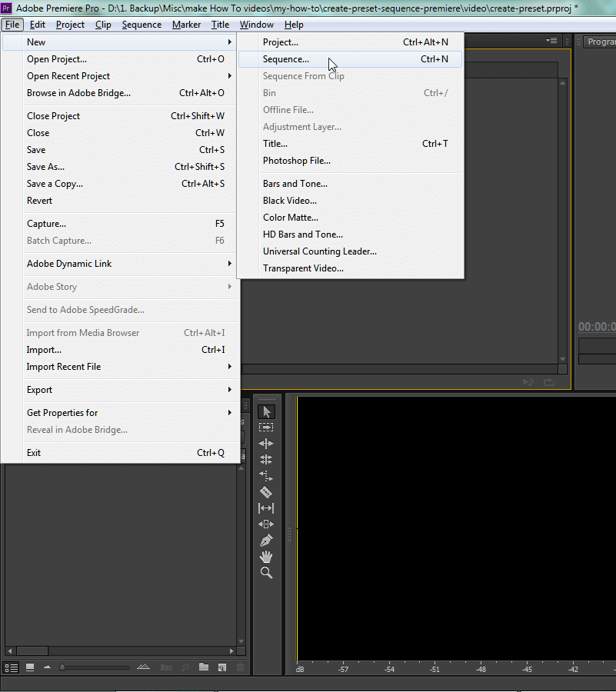616x692 pixels.
Task: Choose Capture... from File menu
Action: (119, 224)
